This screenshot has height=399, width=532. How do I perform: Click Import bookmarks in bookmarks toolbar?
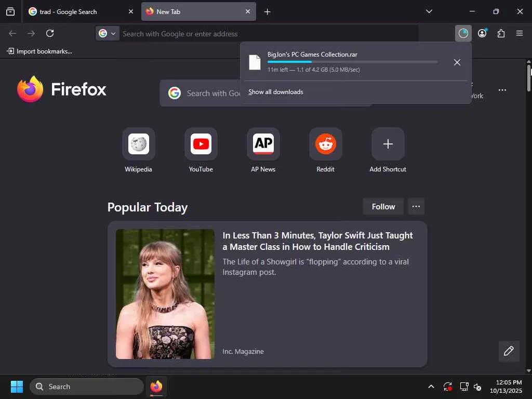(x=39, y=51)
